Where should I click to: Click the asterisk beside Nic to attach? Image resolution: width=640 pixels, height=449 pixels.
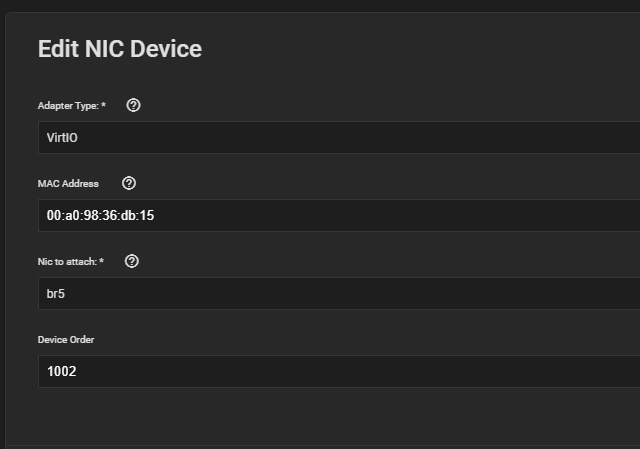[101, 261]
